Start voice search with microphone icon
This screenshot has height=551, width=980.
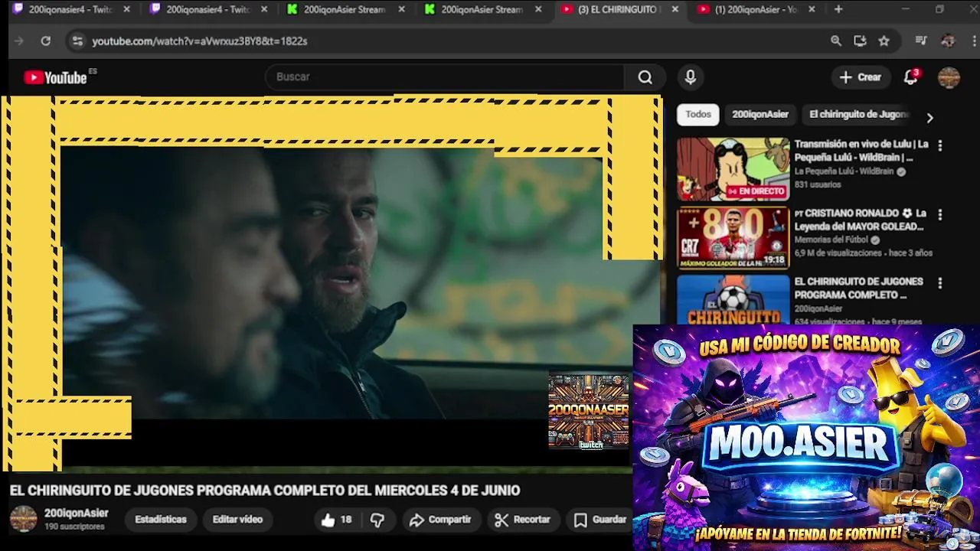(691, 77)
